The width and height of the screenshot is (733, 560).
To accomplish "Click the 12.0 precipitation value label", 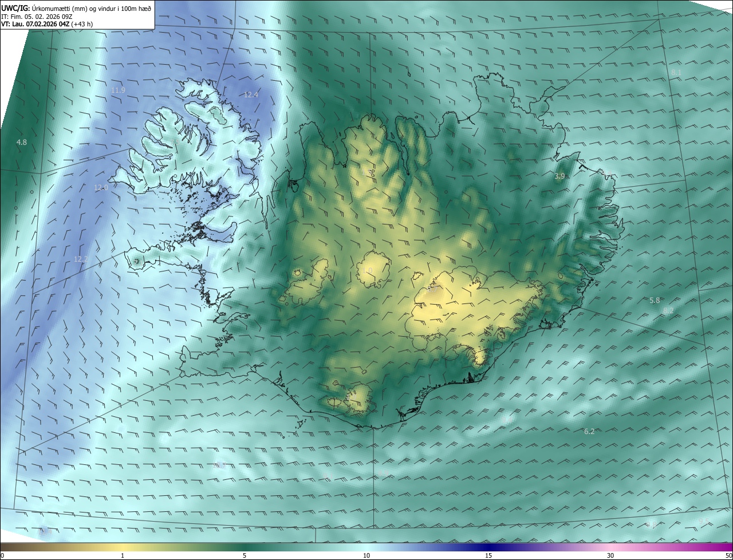I will tap(101, 187).
